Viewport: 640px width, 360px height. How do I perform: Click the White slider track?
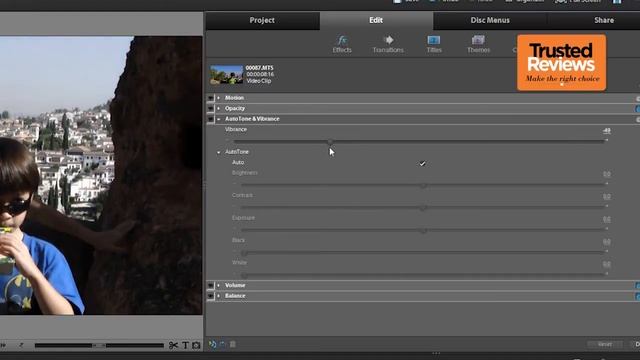click(x=423, y=276)
